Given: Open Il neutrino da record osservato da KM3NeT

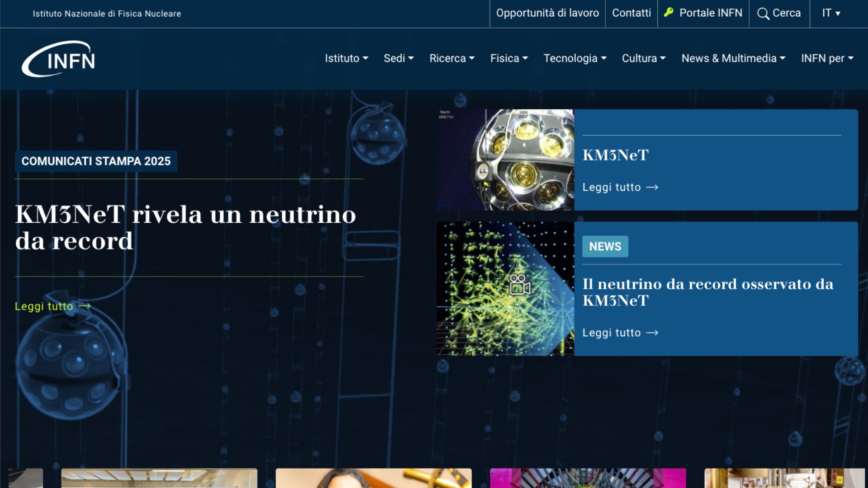Looking at the screenshot, I should click(708, 292).
